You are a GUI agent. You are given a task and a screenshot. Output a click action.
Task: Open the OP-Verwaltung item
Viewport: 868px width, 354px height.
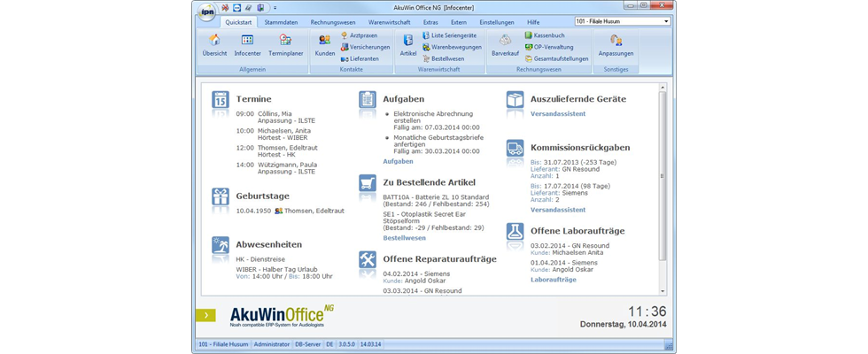549,47
